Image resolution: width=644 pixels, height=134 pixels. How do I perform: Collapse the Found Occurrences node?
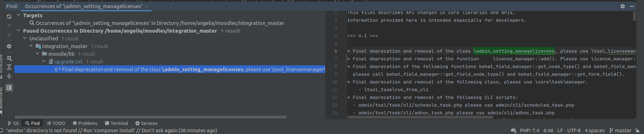[18, 31]
